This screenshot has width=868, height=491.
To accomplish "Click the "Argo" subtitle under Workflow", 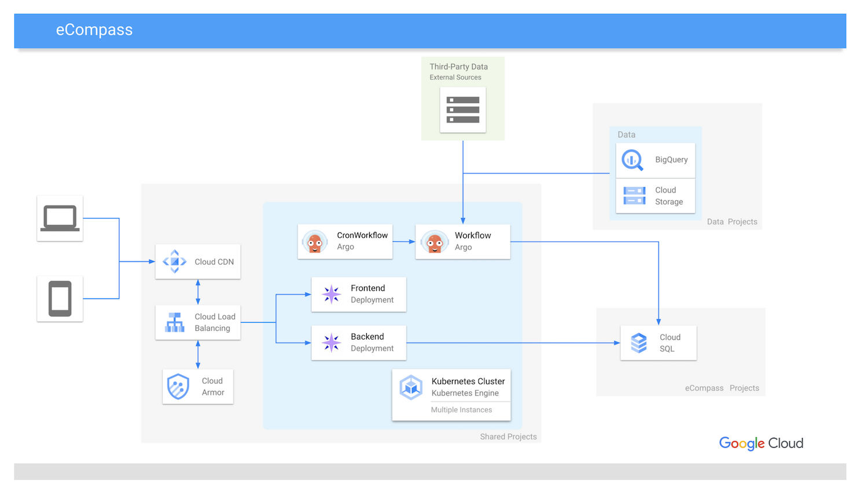I will [464, 247].
